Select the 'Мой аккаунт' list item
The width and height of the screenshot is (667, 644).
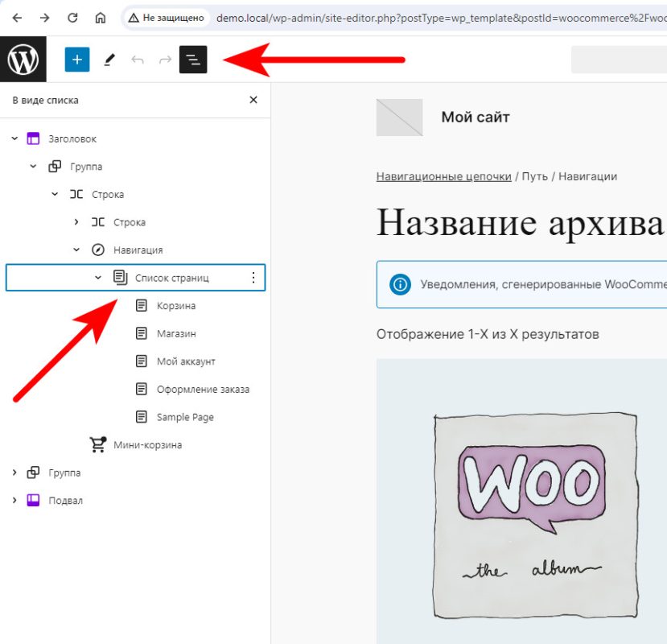186,361
